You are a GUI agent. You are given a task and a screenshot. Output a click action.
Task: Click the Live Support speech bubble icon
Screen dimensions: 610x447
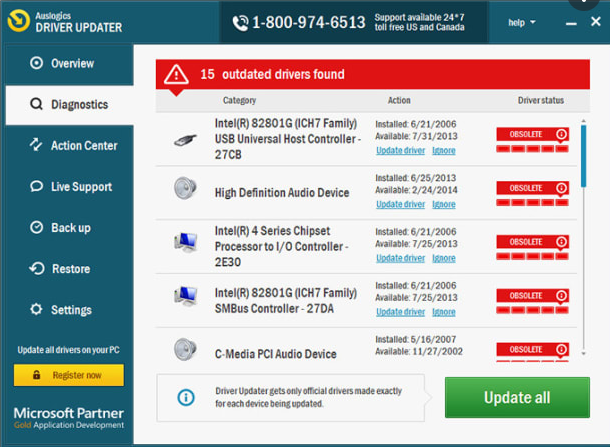click(x=36, y=186)
